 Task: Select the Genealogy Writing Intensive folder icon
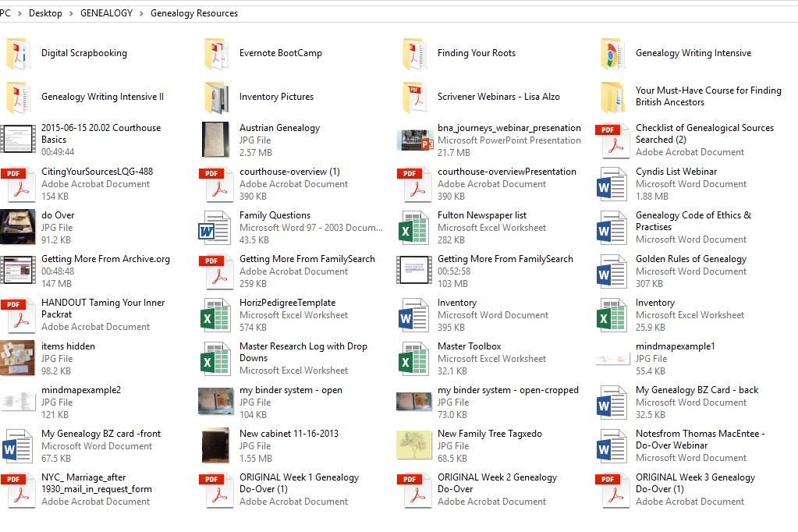pyautogui.click(x=612, y=54)
